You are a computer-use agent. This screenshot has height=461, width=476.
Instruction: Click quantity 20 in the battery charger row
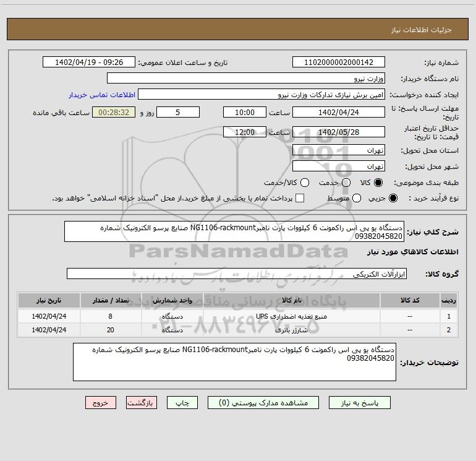(111, 330)
